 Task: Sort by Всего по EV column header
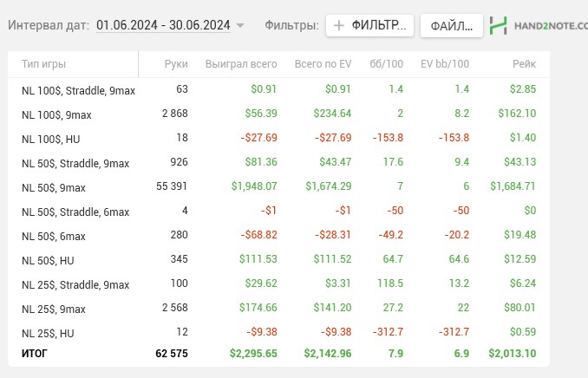pos(323,64)
